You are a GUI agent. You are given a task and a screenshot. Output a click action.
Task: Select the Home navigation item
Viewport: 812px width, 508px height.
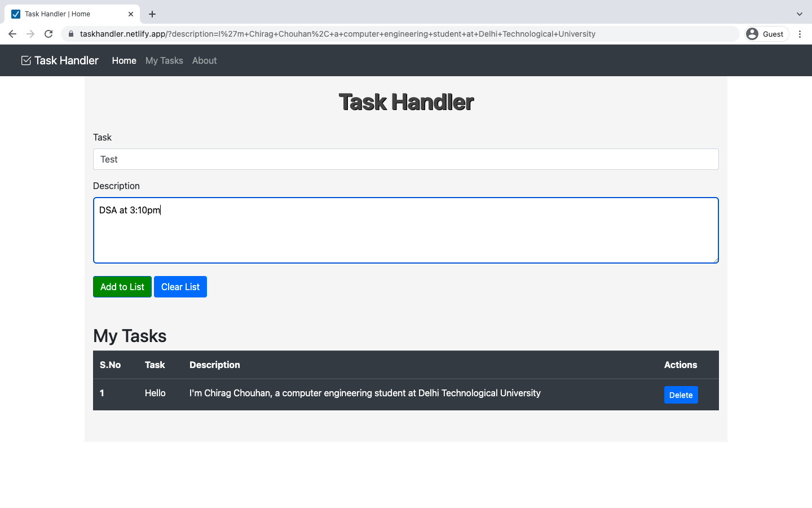click(124, 60)
